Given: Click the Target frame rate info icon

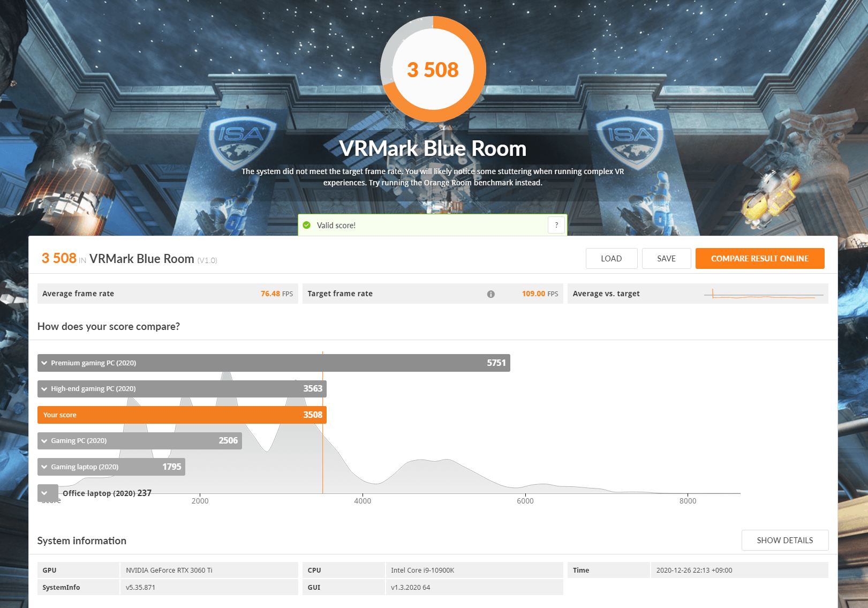Looking at the screenshot, I should (490, 294).
